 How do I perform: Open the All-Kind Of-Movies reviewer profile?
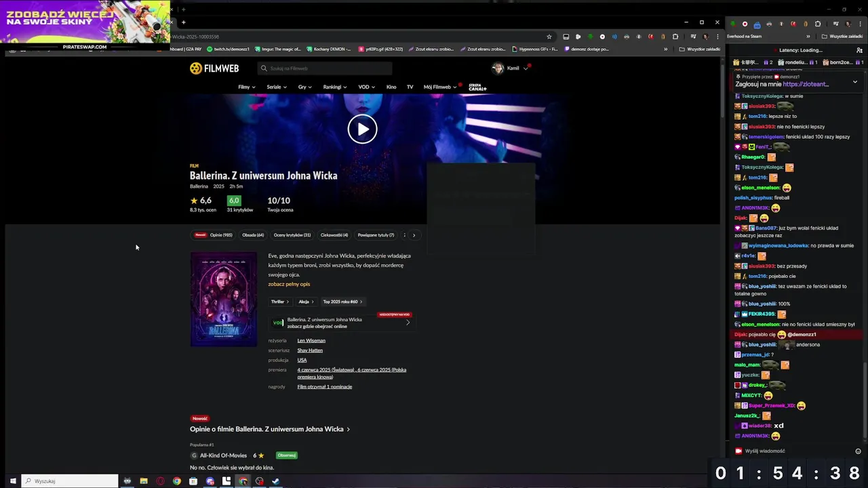coord(223,455)
